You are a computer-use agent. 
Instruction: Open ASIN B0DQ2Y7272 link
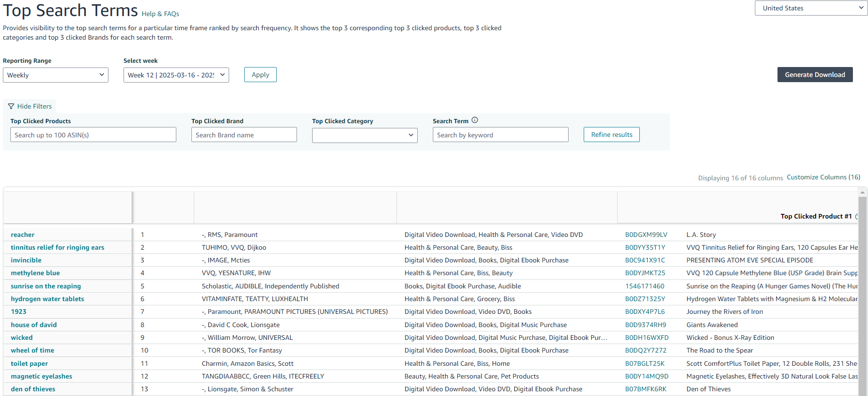(x=646, y=350)
